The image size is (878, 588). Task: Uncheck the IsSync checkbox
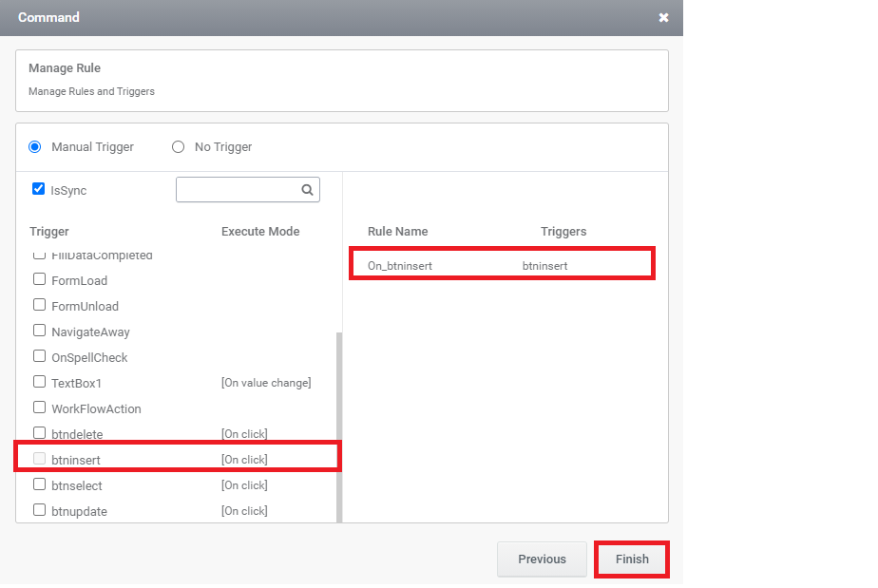[38, 189]
